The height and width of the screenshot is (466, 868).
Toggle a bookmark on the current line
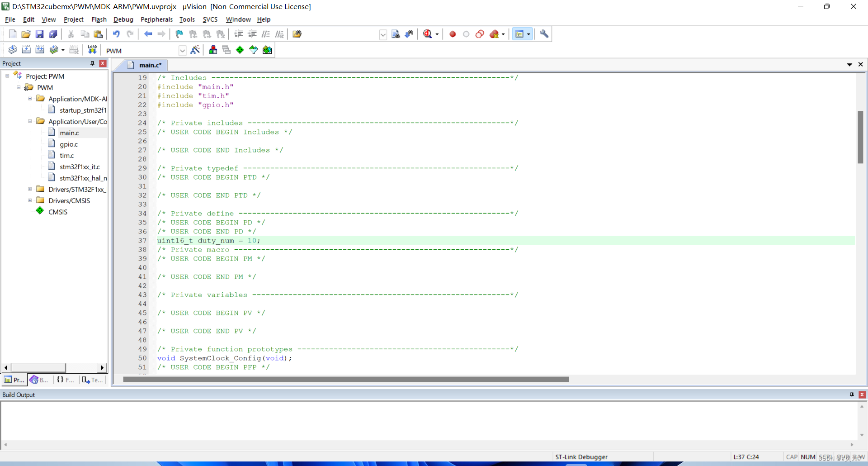point(179,34)
